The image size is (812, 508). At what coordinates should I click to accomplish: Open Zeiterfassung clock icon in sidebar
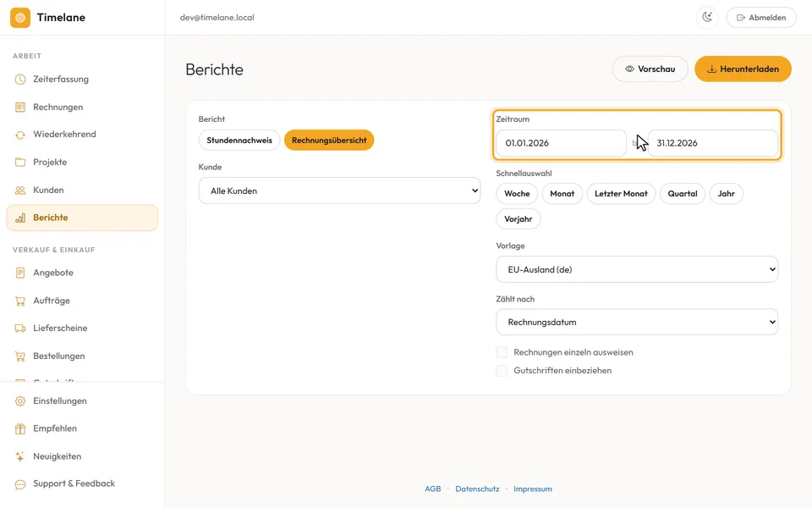20,80
